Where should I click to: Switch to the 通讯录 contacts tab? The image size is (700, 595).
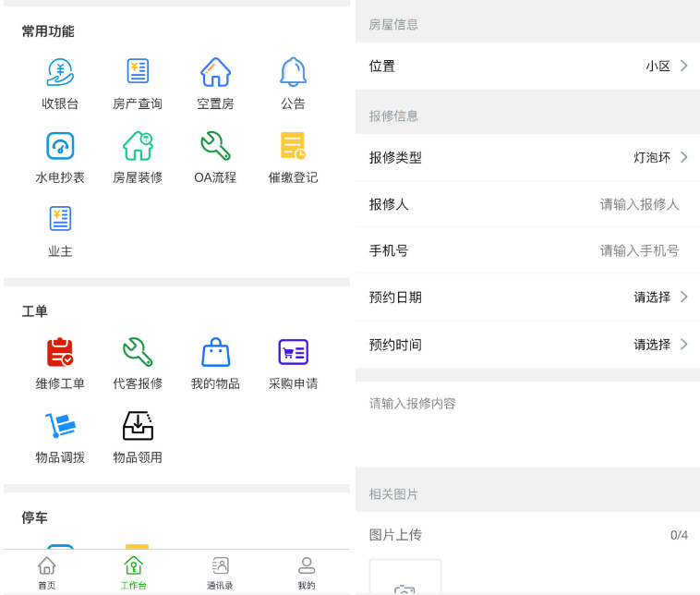click(220, 572)
